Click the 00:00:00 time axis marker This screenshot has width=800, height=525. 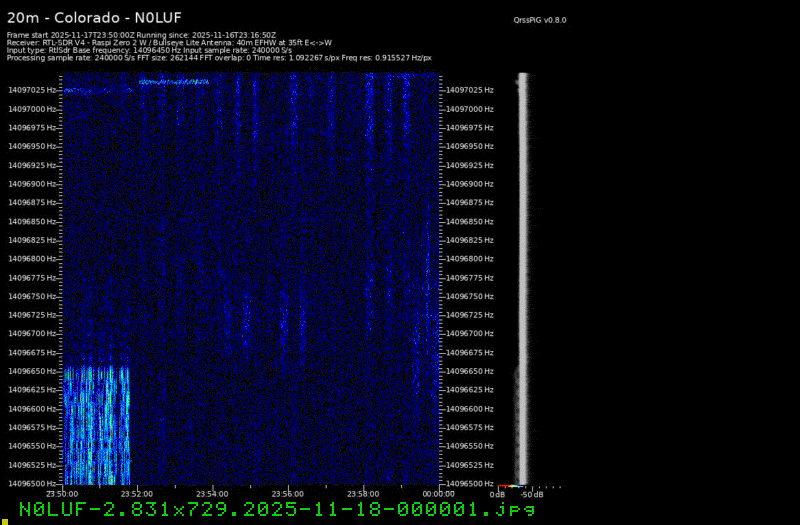(438, 493)
